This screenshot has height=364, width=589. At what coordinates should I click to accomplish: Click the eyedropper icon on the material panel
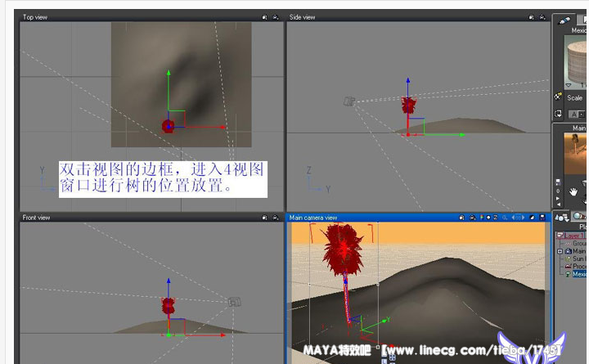(565, 21)
